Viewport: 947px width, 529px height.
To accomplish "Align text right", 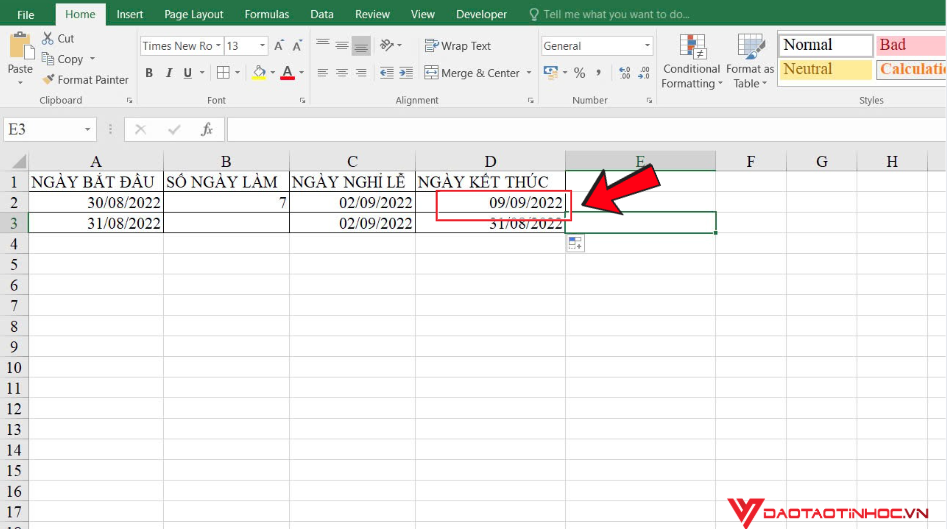I will click(x=361, y=73).
